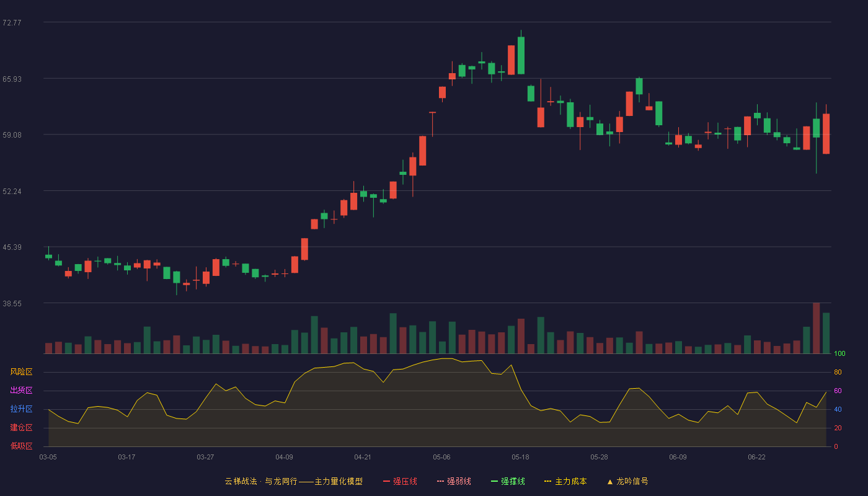The width and height of the screenshot is (868, 496).
Task: Click the 建仓区 zone label
Action: [x=21, y=428]
